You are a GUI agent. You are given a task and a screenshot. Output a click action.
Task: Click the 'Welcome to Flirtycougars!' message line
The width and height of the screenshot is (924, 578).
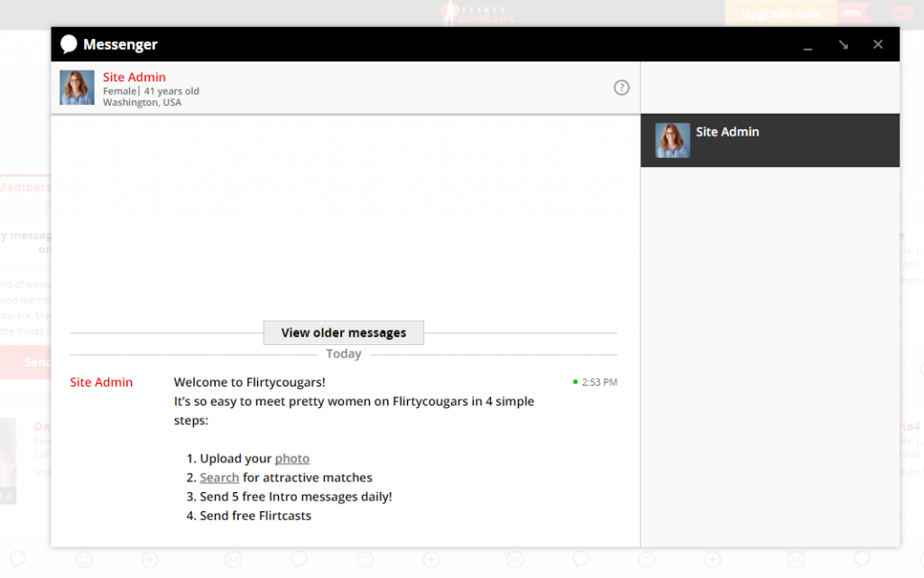click(x=249, y=382)
